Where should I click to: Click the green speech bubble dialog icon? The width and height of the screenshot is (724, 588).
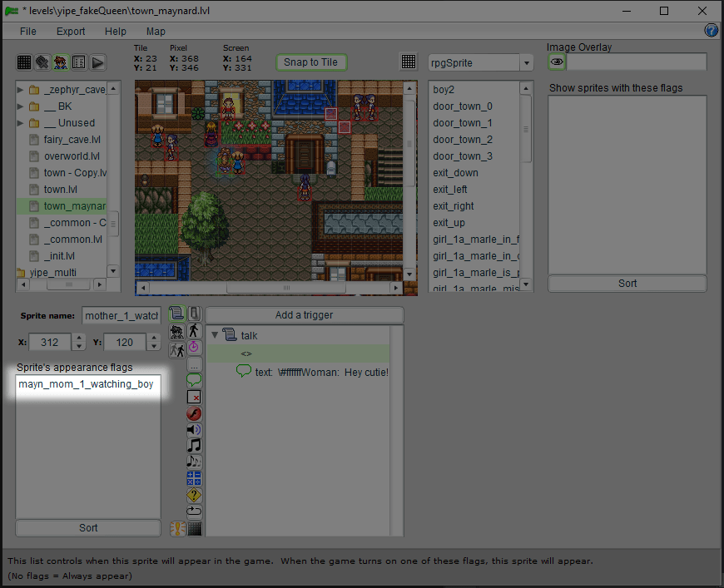[x=194, y=380]
